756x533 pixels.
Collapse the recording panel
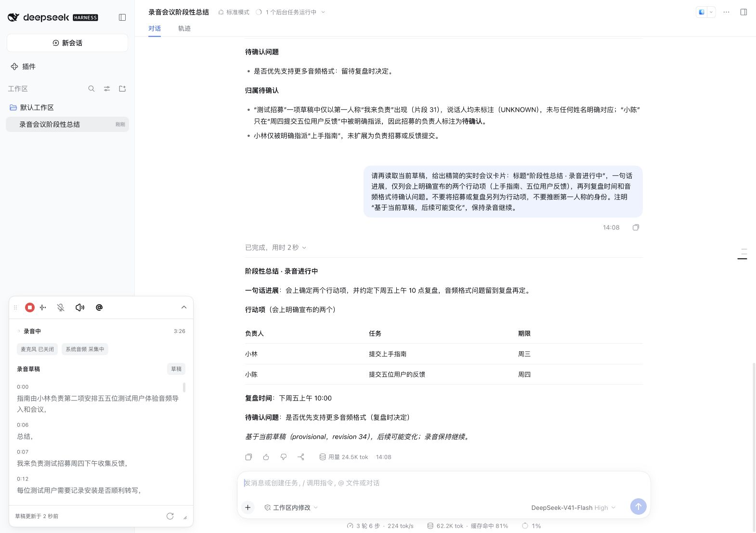point(184,307)
